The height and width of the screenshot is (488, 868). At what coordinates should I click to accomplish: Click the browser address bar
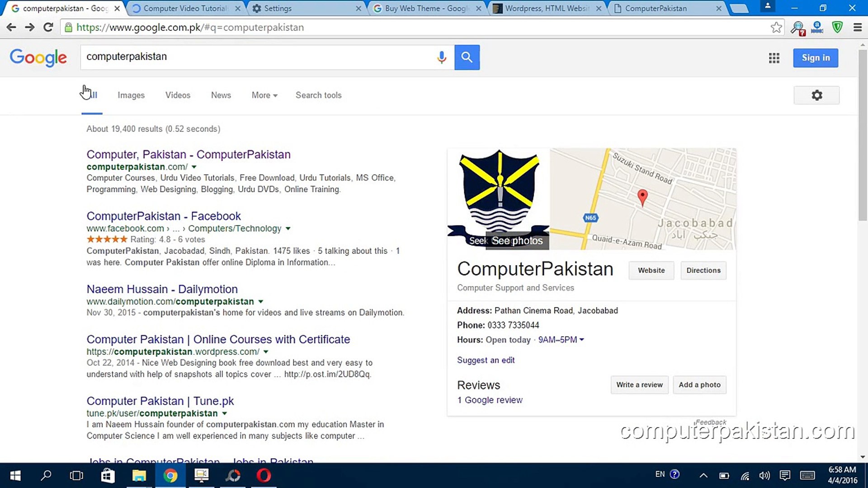point(416,28)
